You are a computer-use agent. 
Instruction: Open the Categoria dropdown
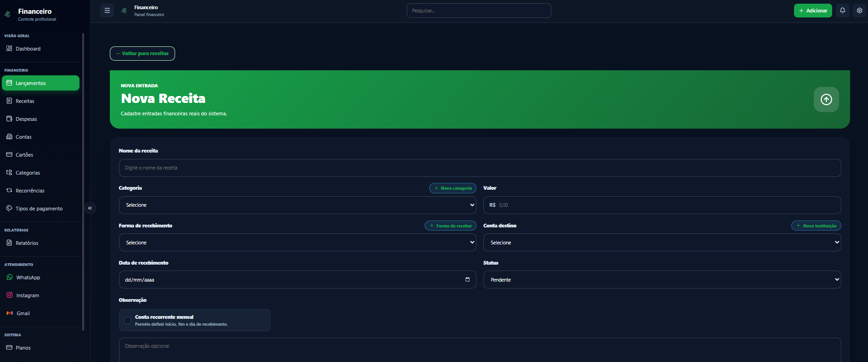[x=298, y=205]
